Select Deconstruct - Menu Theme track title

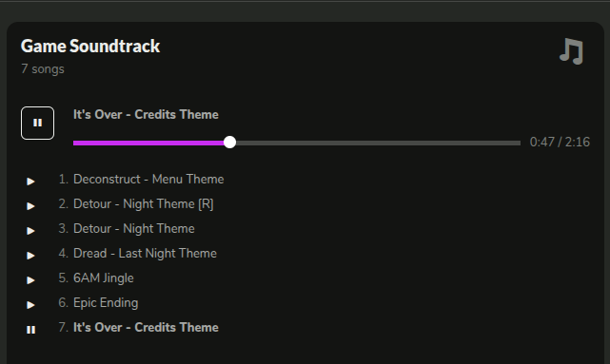pos(148,179)
